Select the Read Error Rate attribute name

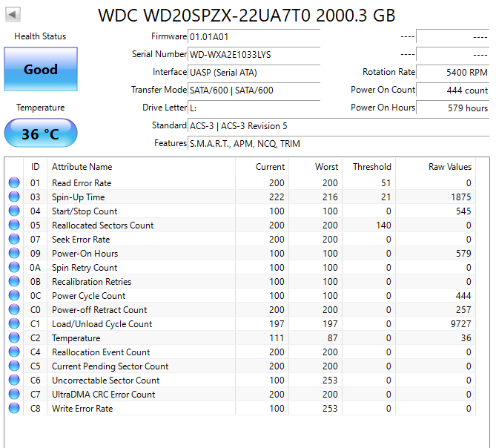tap(82, 183)
